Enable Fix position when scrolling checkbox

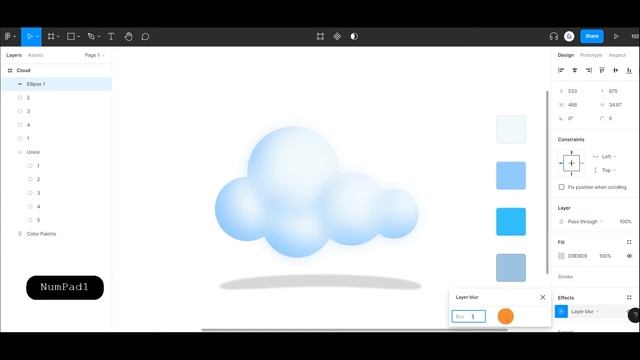[562, 187]
